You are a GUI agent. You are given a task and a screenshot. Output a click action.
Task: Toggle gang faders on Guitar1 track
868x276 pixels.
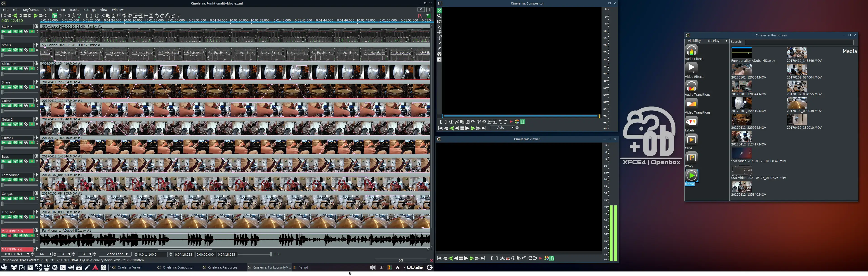[x=26, y=106]
